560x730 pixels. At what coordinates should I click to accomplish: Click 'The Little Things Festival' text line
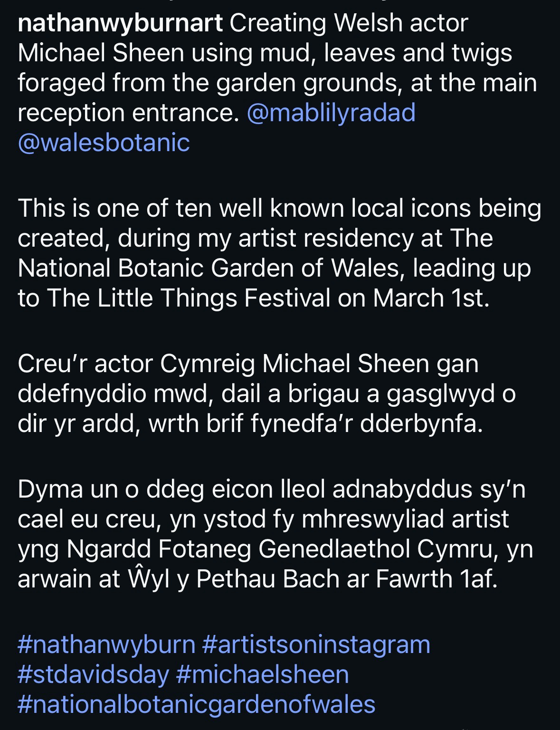[x=253, y=298]
